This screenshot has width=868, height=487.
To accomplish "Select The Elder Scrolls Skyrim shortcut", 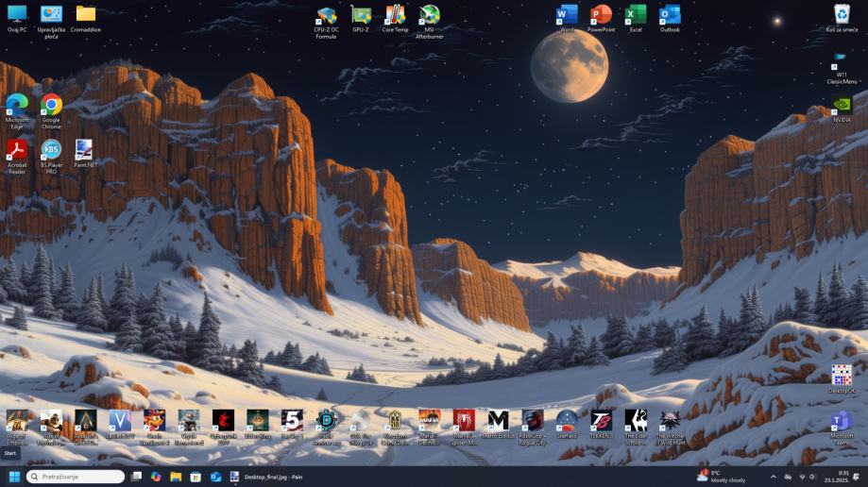I will coord(636,428).
